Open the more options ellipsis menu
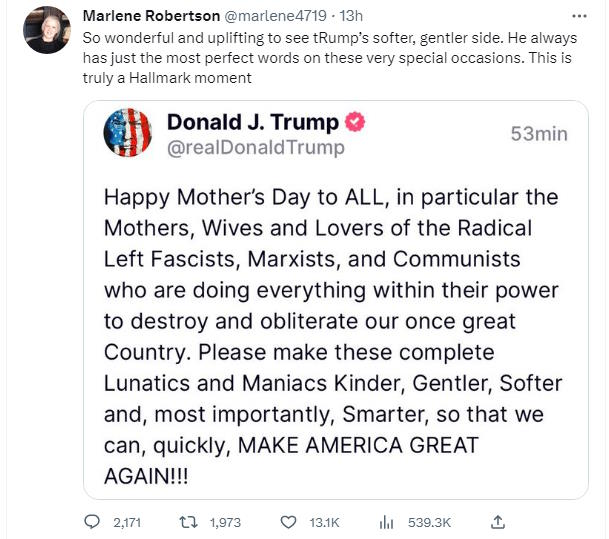This screenshot has width=609, height=539. pyautogui.click(x=578, y=17)
